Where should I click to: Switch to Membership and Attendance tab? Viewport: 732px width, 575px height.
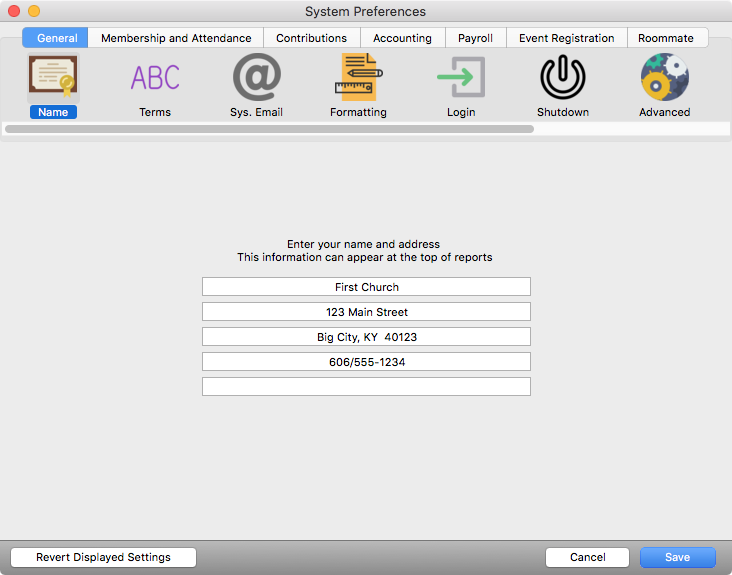click(x=176, y=38)
